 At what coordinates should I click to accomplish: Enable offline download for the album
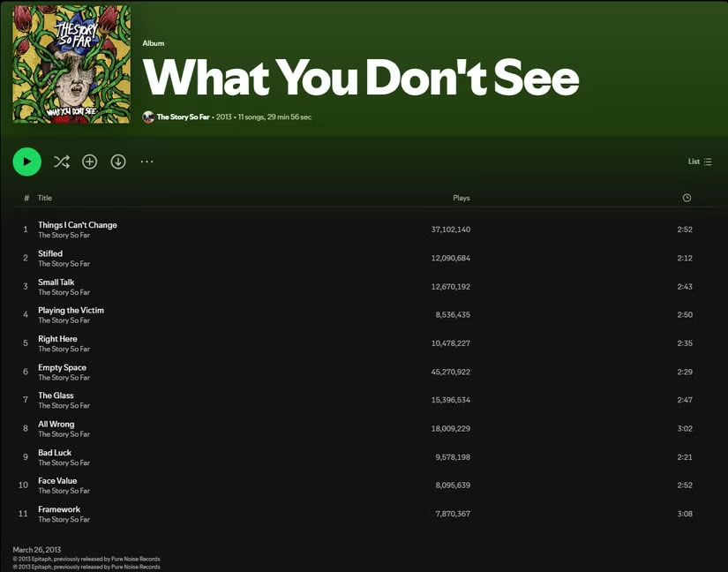coord(117,162)
